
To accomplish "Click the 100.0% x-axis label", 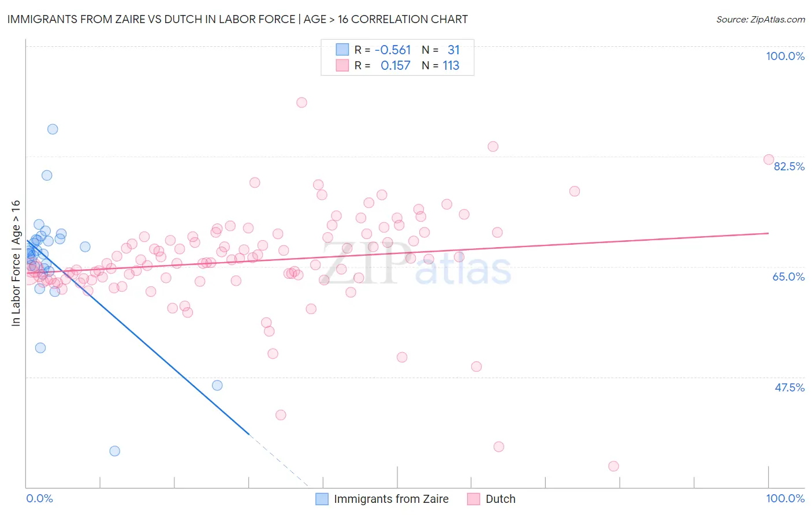I will pyautogui.click(x=785, y=498).
